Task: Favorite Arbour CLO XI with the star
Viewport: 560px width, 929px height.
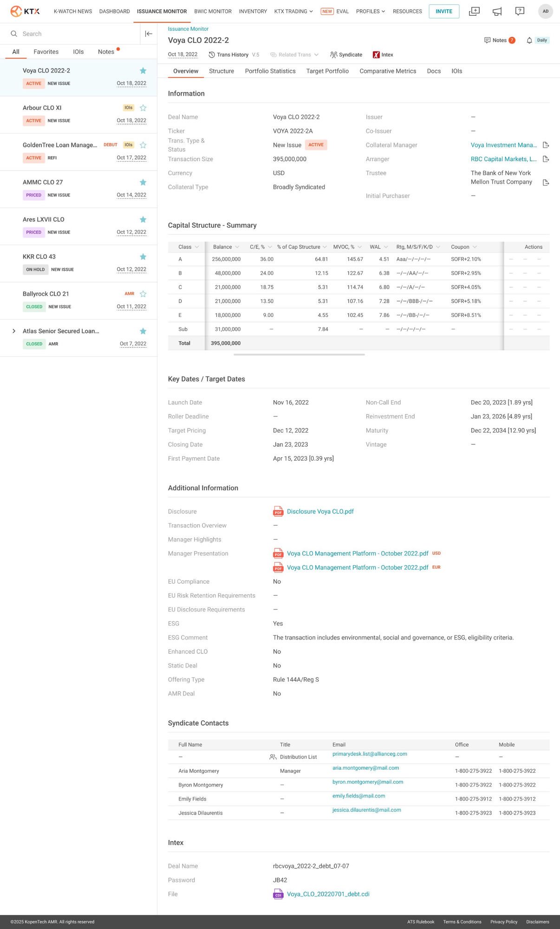Action: 143,108
